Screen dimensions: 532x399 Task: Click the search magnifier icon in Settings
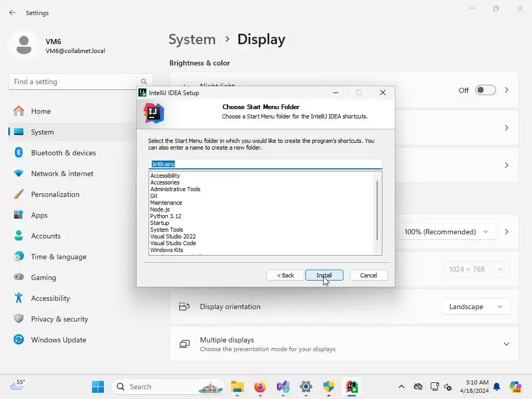[x=144, y=82]
